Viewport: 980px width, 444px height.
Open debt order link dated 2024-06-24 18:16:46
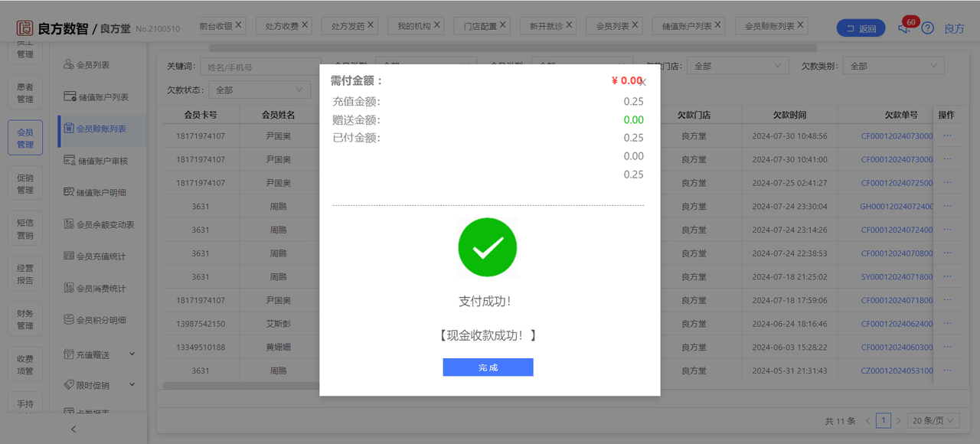tap(897, 324)
